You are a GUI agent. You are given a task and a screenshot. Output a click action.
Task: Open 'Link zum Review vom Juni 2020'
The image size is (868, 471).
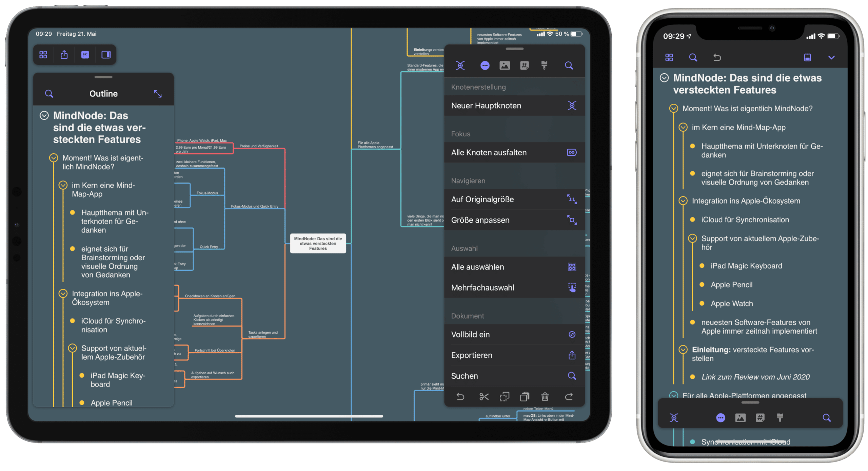(x=755, y=377)
